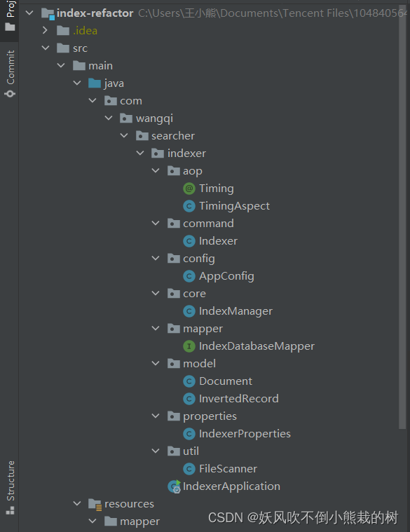Collapse the config package chevron
The height and width of the screenshot is (532, 410).
coord(156,258)
